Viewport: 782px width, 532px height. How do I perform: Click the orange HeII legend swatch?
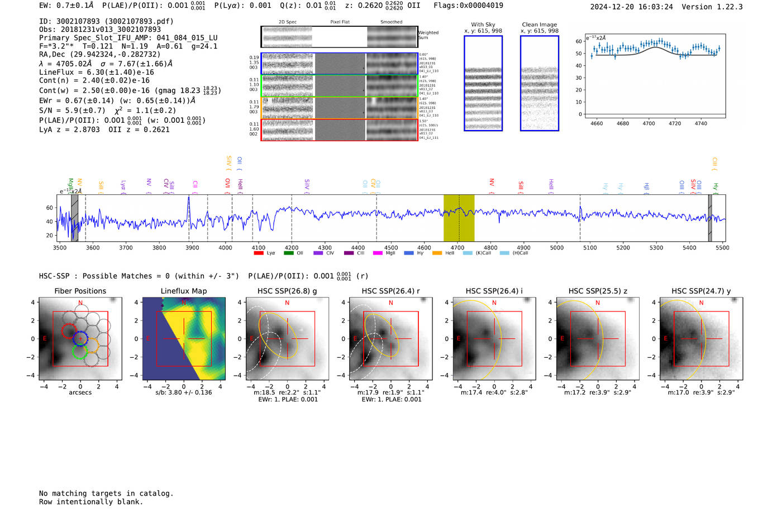437,253
